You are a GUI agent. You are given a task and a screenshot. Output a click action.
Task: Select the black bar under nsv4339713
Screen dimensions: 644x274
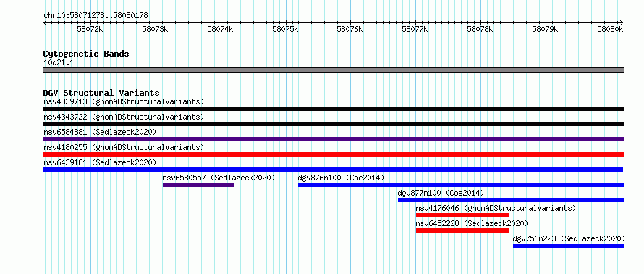click(x=333, y=109)
